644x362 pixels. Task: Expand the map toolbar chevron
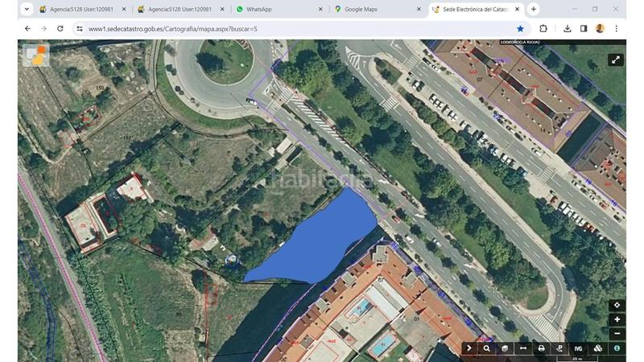(x=469, y=348)
